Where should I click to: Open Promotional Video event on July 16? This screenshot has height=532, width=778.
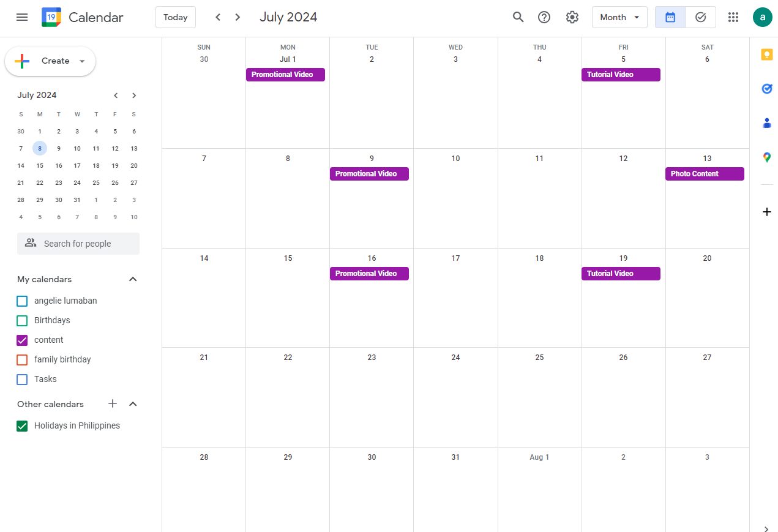coord(369,274)
